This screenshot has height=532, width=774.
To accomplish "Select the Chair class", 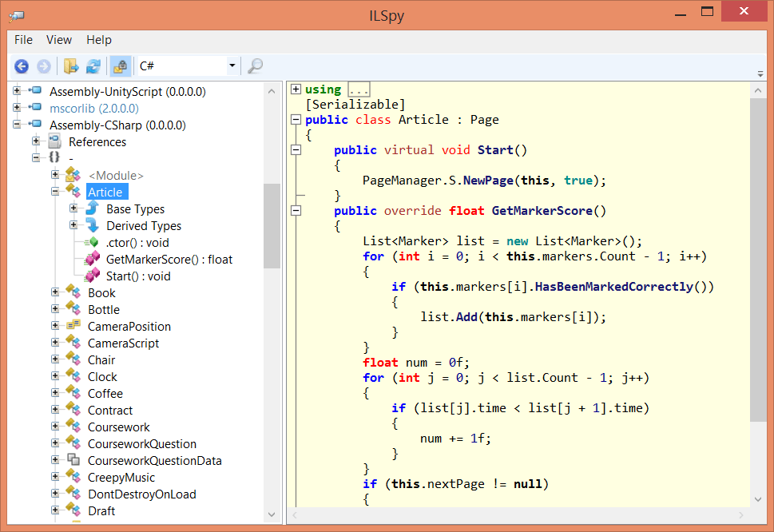I will point(101,359).
